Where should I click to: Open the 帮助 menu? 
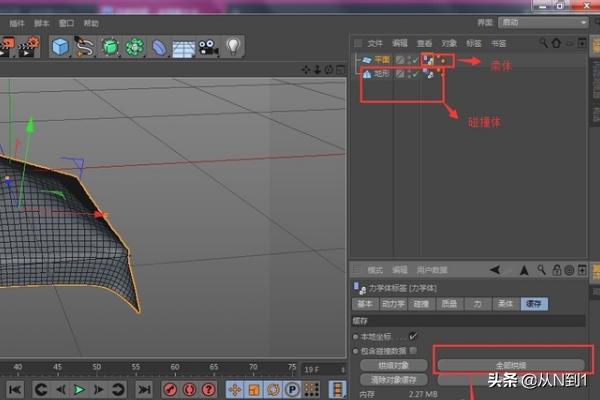coord(91,22)
